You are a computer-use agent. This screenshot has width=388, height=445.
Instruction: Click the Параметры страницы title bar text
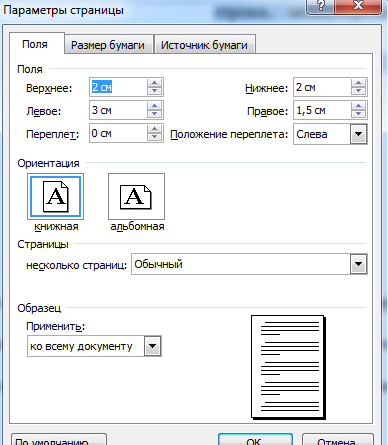pos(63,10)
